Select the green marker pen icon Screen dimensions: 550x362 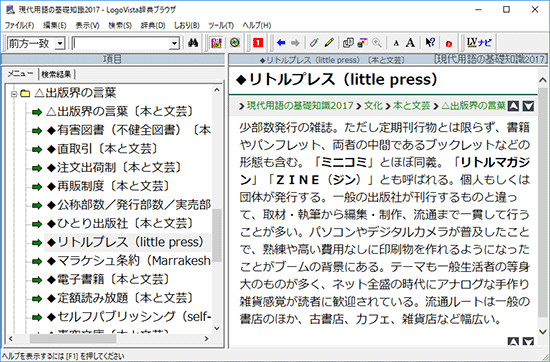tap(314, 43)
